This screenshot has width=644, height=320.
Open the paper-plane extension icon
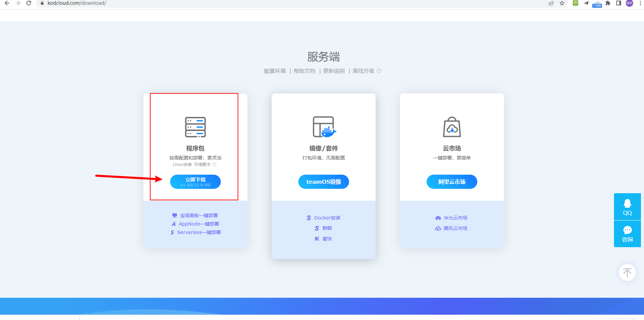[x=586, y=3]
